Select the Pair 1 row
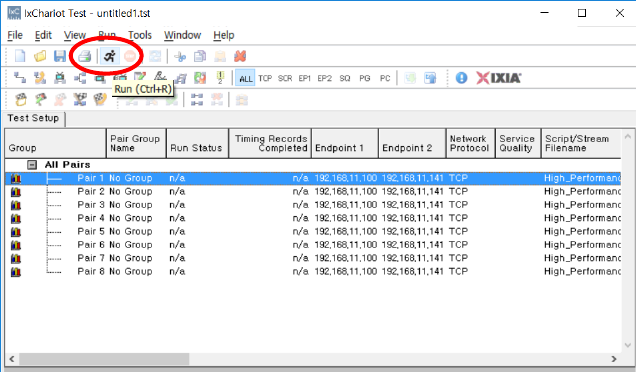Screen dimensions: 636x372 click(313, 178)
